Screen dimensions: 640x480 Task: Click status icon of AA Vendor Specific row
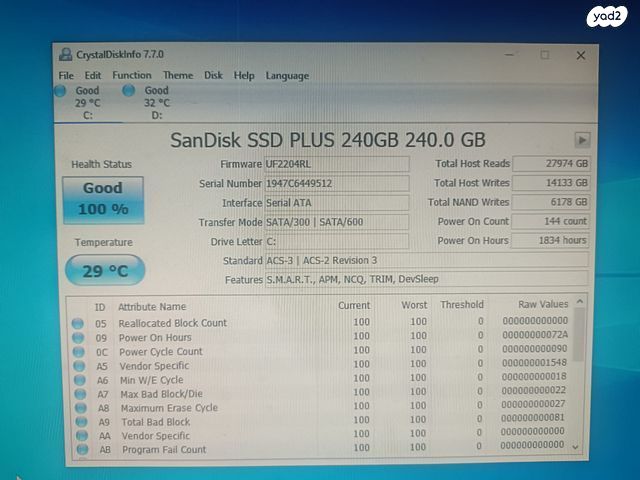click(x=82, y=436)
